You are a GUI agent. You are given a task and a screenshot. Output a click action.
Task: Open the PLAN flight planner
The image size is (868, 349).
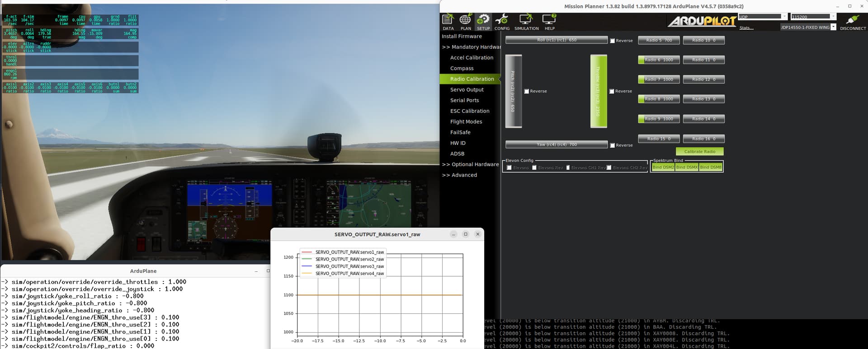point(466,22)
